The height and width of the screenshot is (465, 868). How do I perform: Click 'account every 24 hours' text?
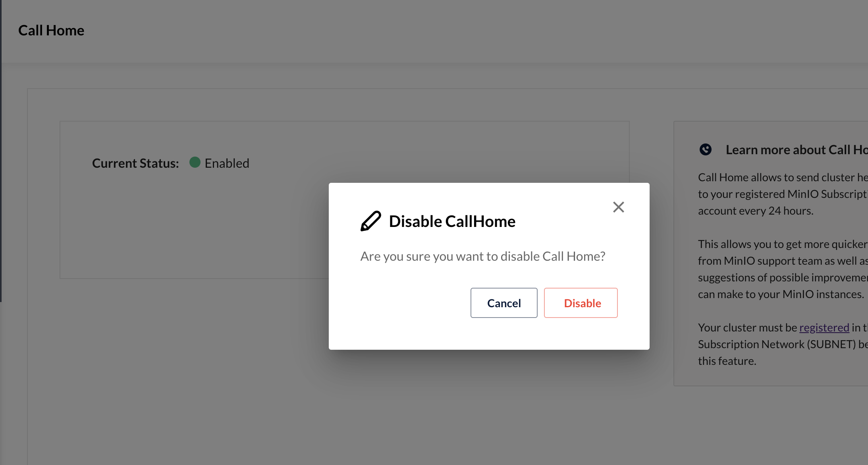click(756, 211)
